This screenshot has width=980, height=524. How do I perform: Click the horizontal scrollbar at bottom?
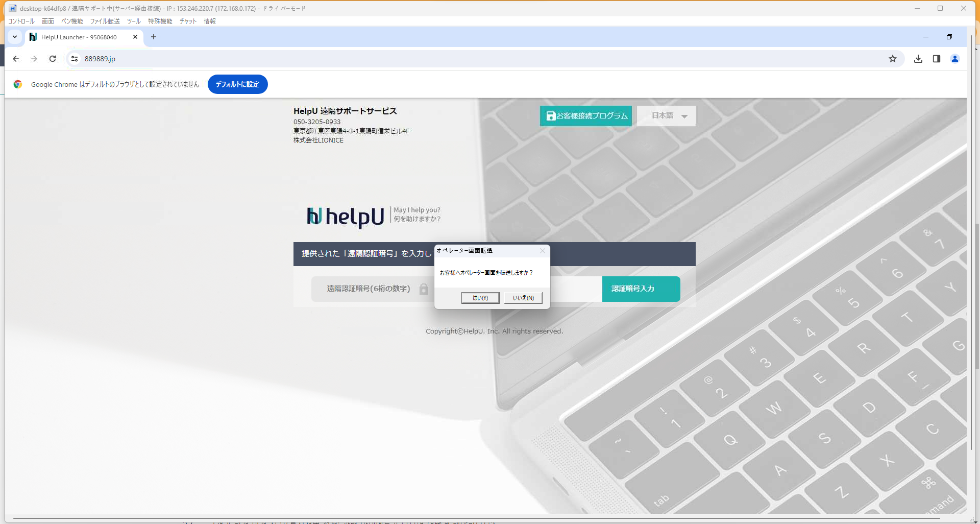point(476,518)
